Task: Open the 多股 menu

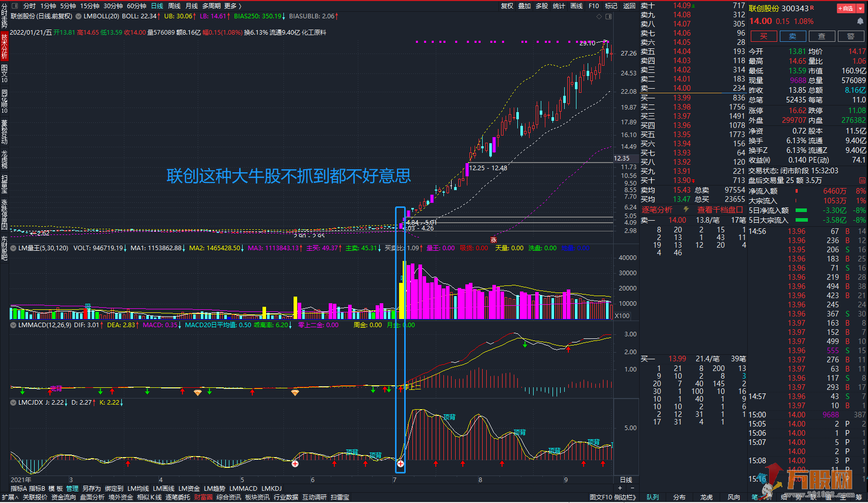Action: click(542, 6)
